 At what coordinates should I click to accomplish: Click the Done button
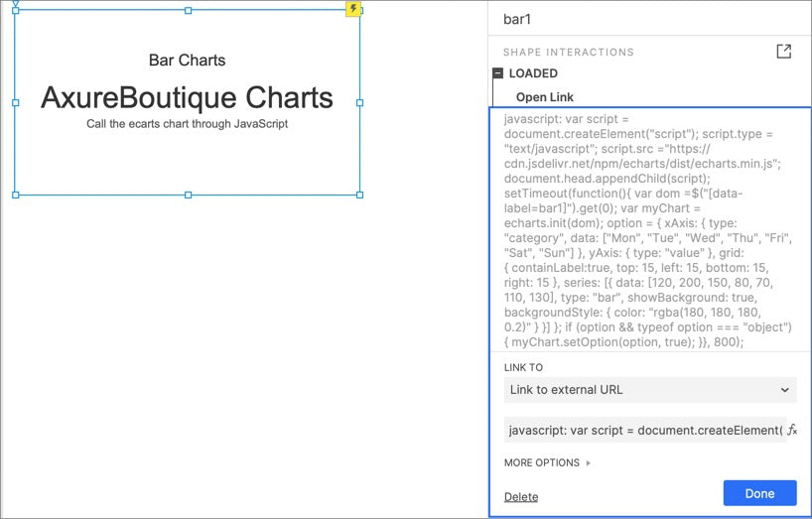tap(759, 493)
